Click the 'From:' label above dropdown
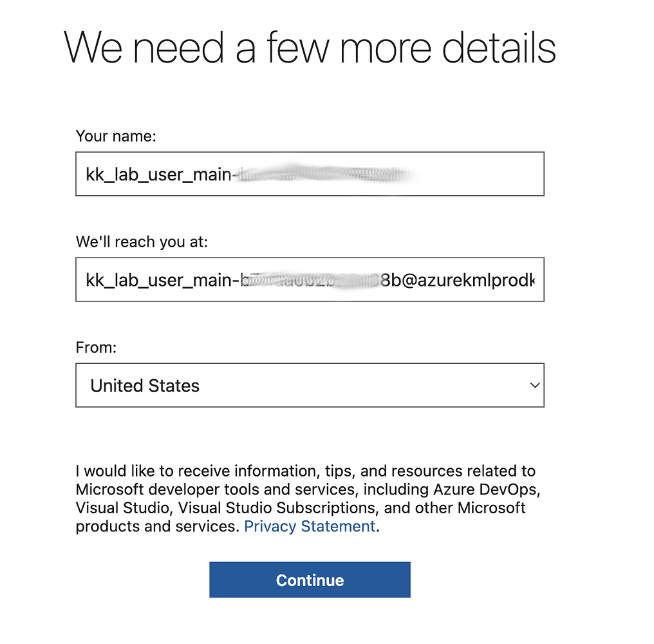 pos(96,347)
